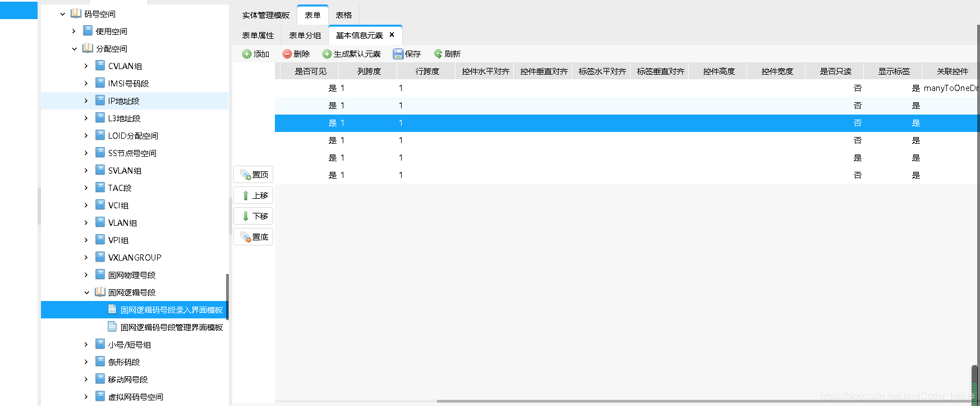Click the tree panel vertical scrollbar
The image size is (980, 406).
tap(227, 298)
